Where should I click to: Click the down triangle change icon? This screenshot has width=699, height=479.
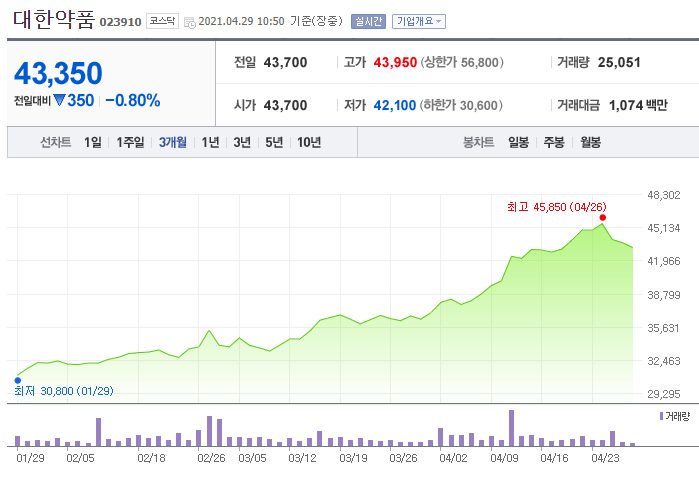pos(60,100)
